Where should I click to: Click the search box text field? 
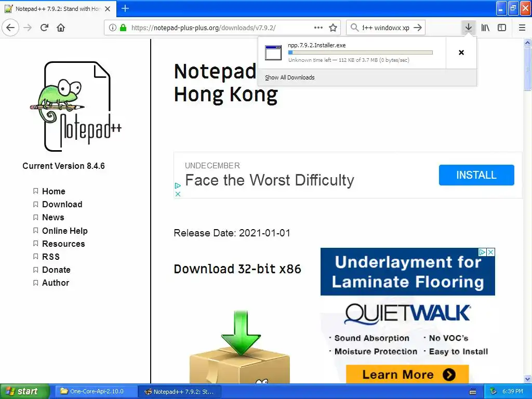tap(385, 28)
